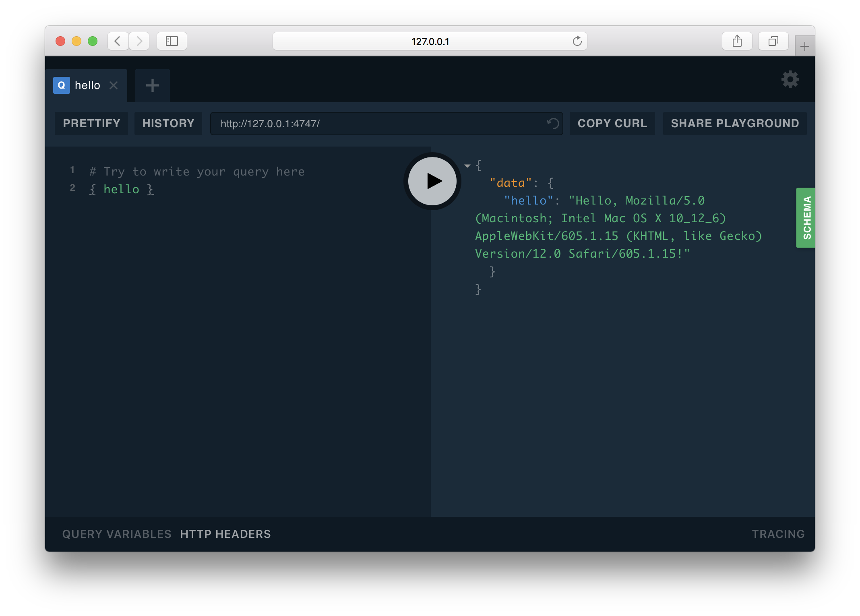
Task: Click Share Playground button
Action: [x=735, y=123]
